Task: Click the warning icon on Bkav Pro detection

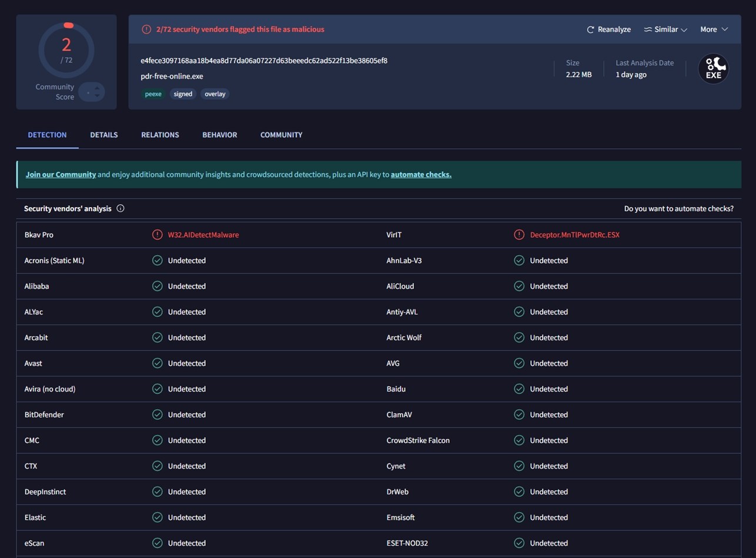Action: (157, 235)
